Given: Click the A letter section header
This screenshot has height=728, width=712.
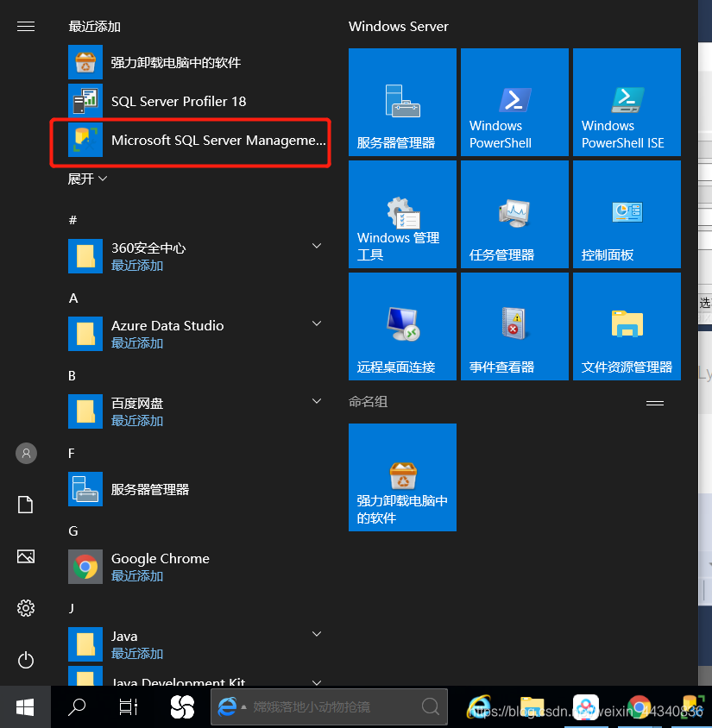Looking at the screenshot, I should pos(73,298).
